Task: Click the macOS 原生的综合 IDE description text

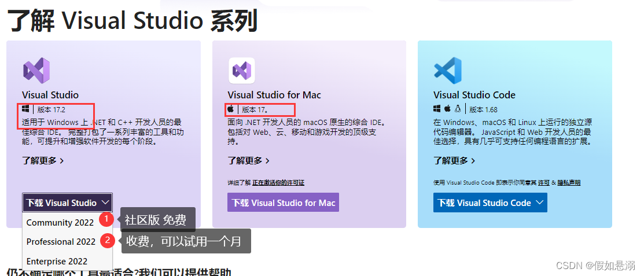Action: (307, 132)
